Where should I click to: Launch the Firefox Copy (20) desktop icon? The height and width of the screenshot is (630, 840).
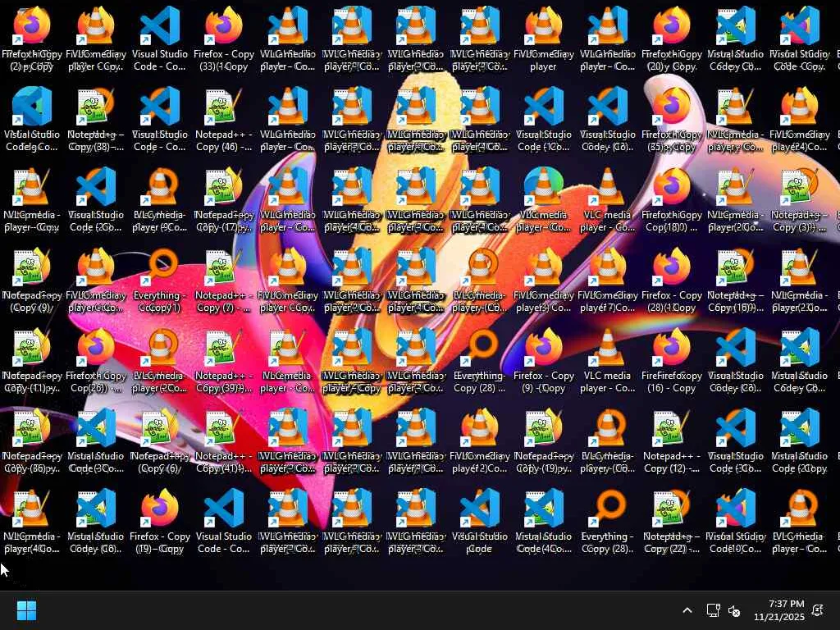(x=671, y=39)
